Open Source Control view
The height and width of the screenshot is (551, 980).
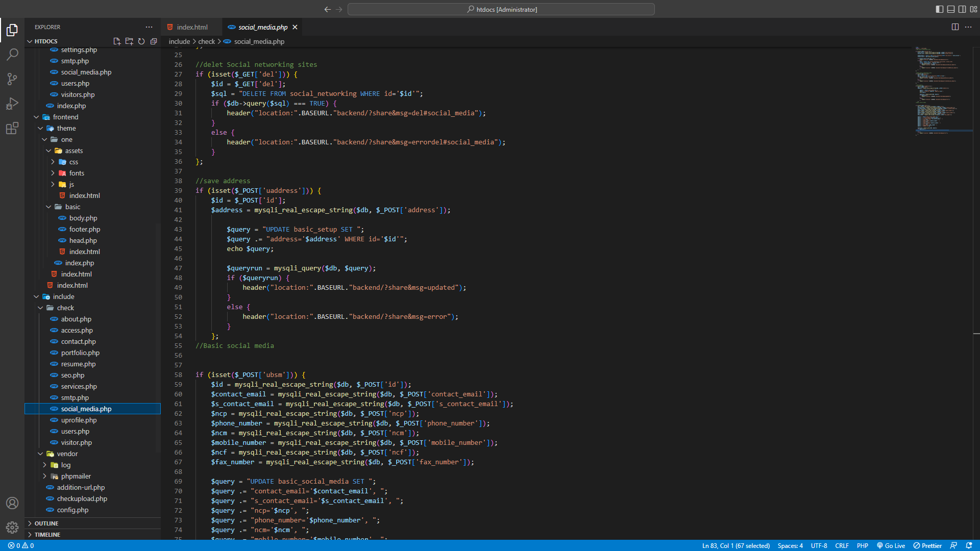pyautogui.click(x=12, y=79)
